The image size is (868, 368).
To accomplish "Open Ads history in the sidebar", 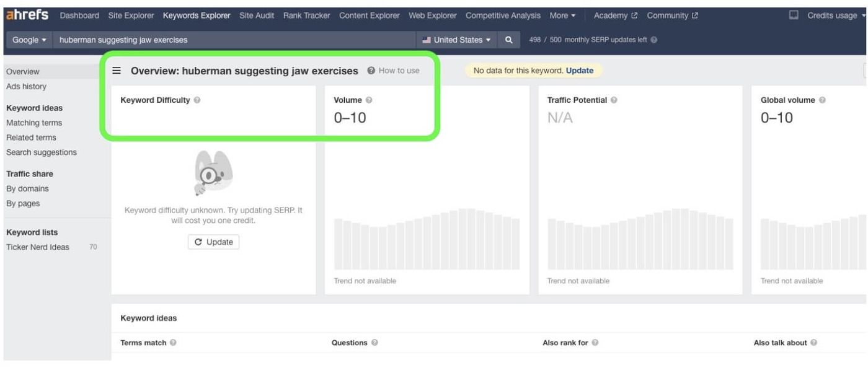I will click(x=26, y=86).
